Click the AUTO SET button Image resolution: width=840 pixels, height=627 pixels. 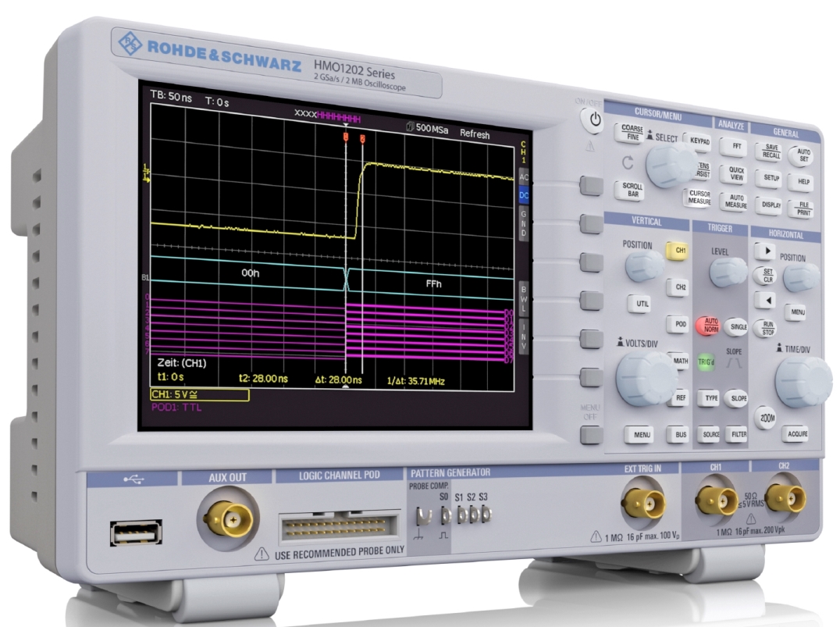coord(803,155)
